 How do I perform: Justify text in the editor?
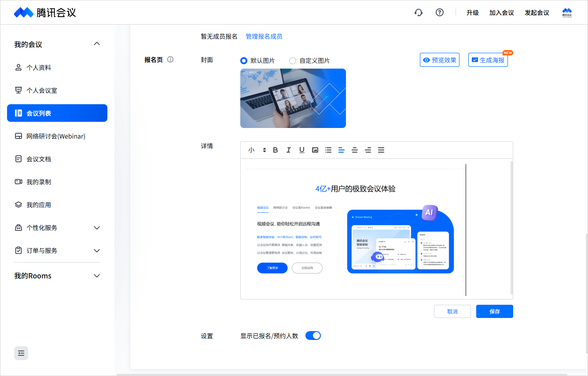[x=381, y=150]
